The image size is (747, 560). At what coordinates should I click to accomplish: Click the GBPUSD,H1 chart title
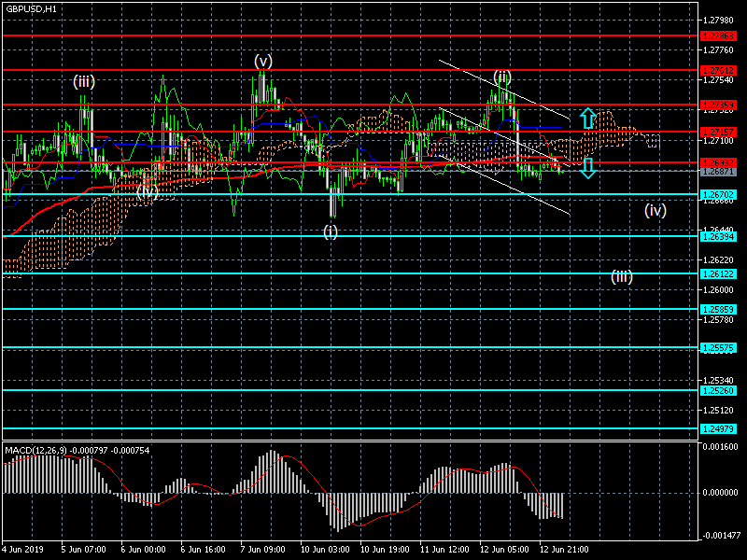point(31,8)
